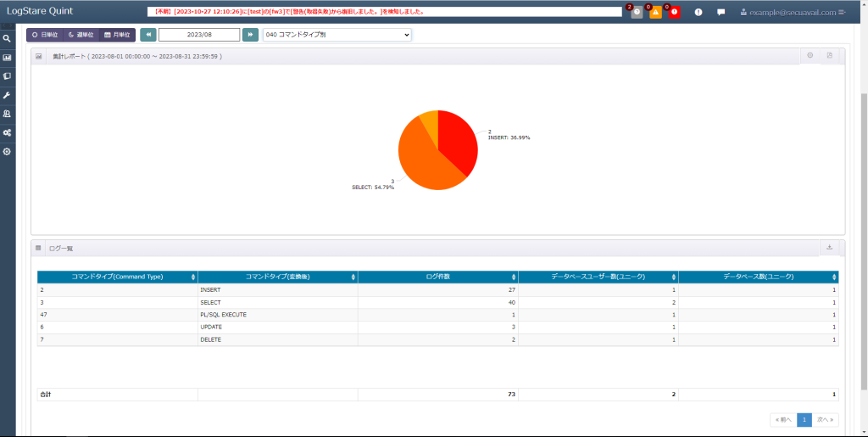The height and width of the screenshot is (437, 868).
Task: Switch to 日単位 daily view
Action: 45,35
